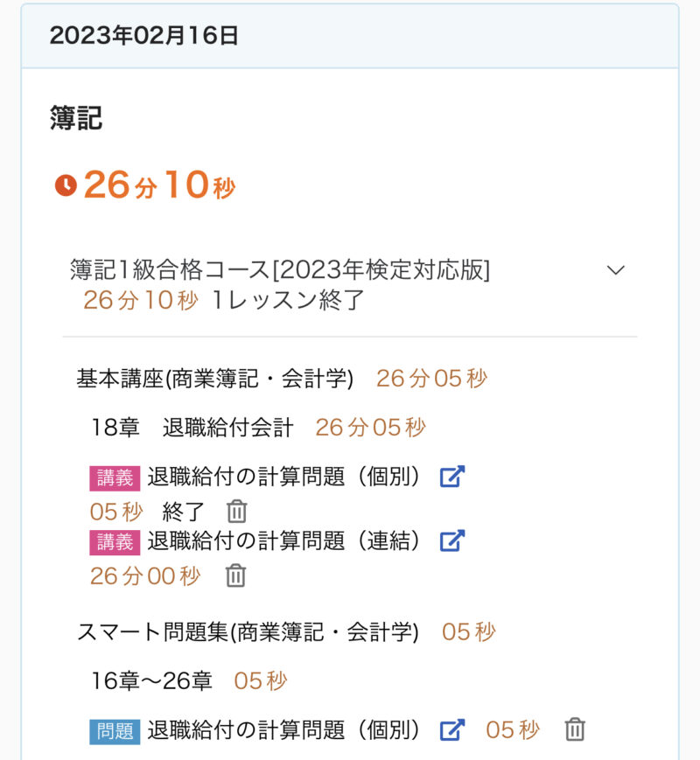
Task: Select the 16章〜26章 chapter row
Action: tap(152, 680)
